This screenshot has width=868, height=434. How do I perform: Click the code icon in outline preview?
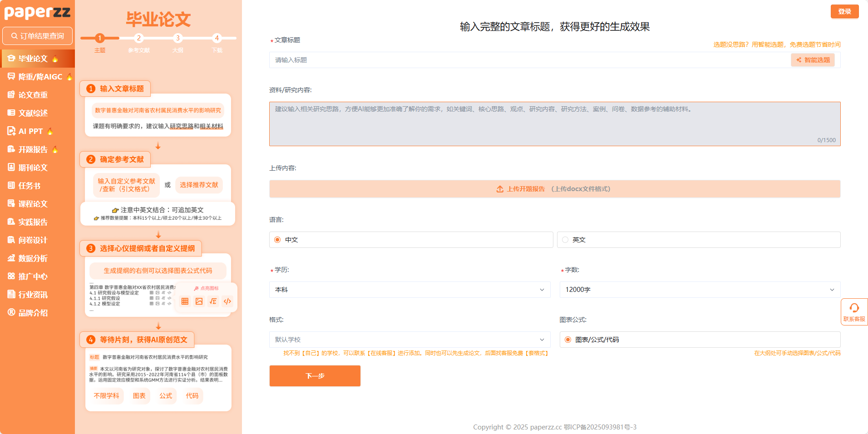coord(227,301)
